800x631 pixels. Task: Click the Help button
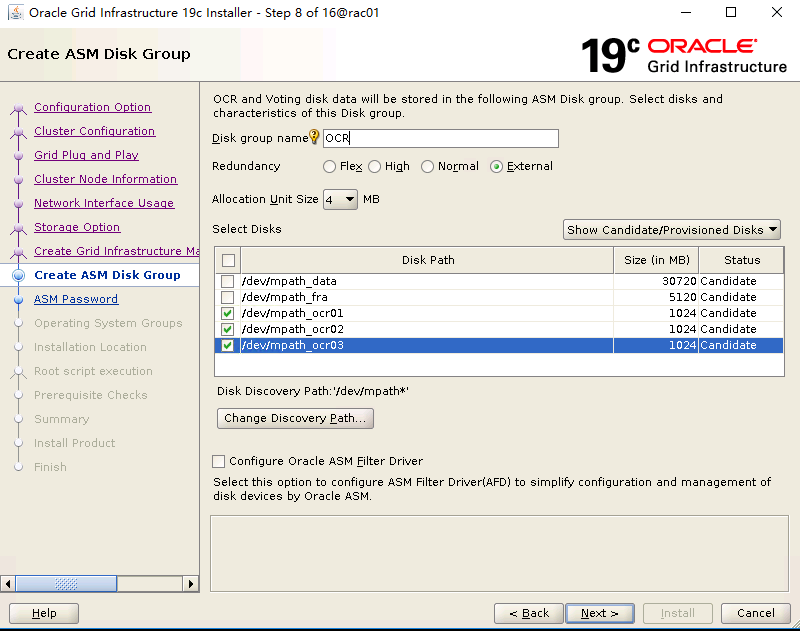[x=44, y=613]
